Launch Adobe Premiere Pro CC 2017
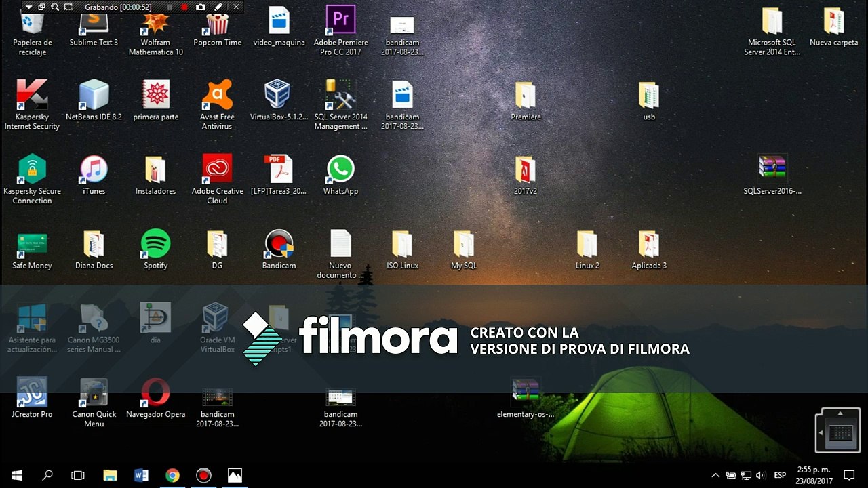 (x=340, y=30)
